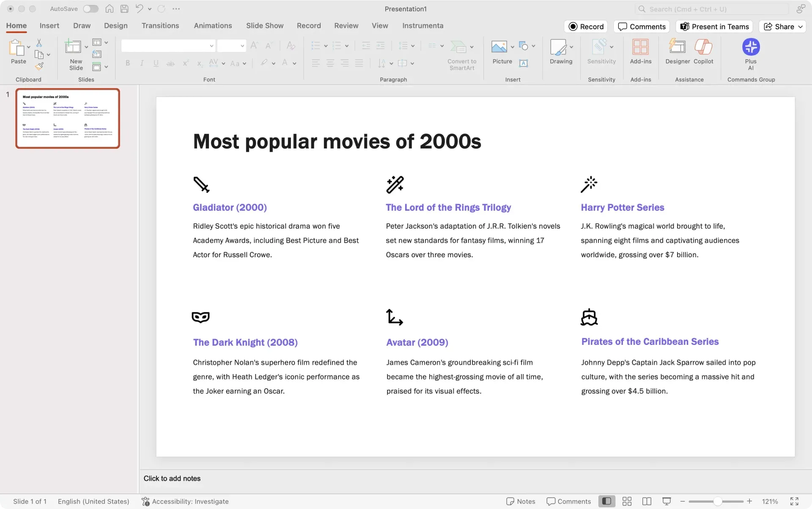The height and width of the screenshot is (509, 812).
Task: Click the Convert to SmartArt icon
Action: (x=458, y=47)
